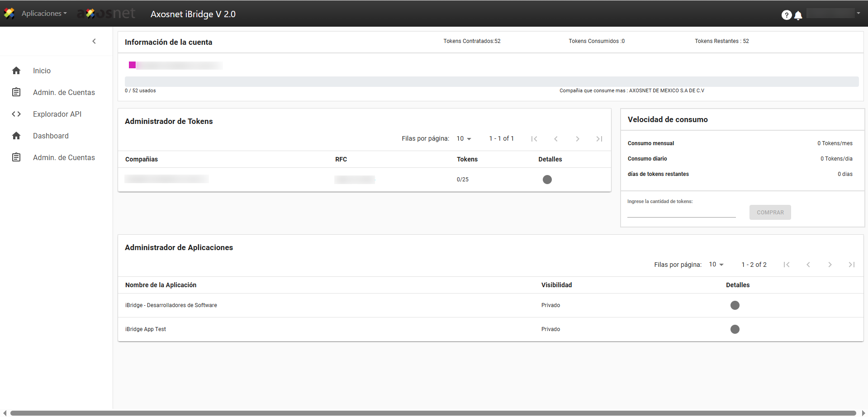This screenshot has height=417, width=868.
Task: Open the notifications bell
Action: (798, 15)
